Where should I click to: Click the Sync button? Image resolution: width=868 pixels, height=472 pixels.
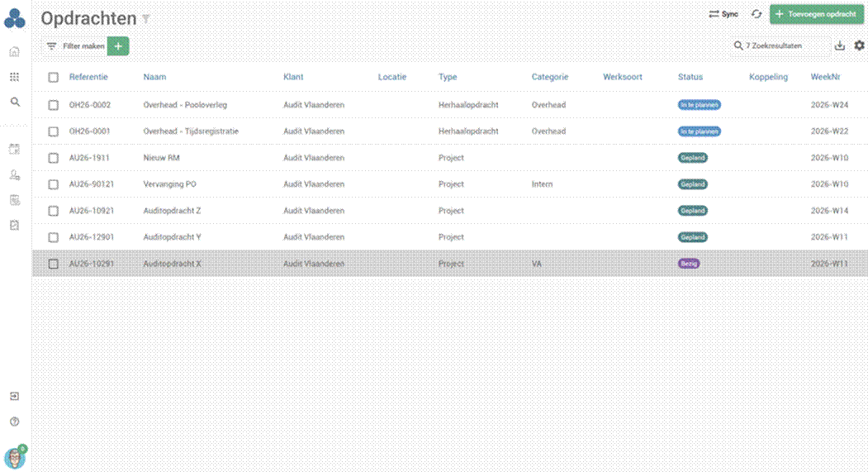tap(723, 14)
